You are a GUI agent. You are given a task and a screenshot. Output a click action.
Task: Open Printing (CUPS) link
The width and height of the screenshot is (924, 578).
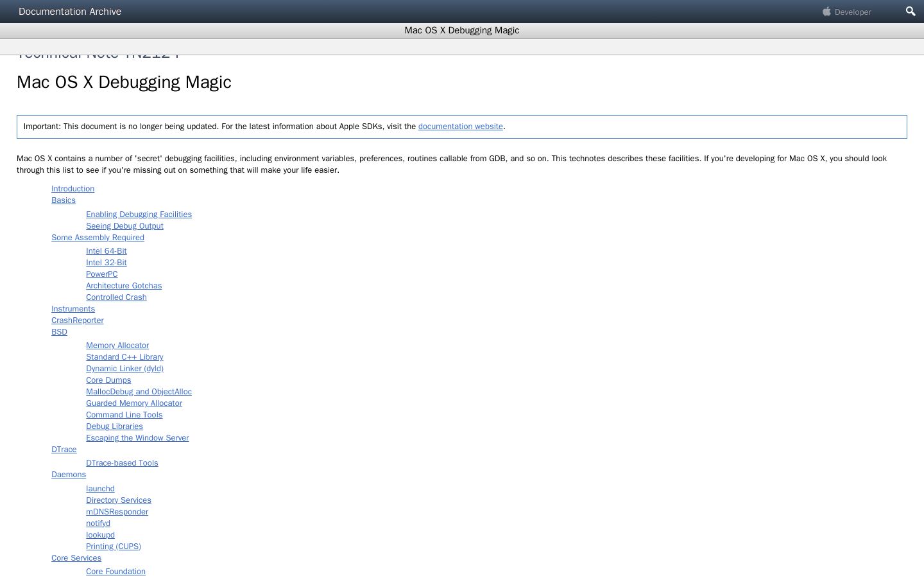click(x=114, y=547)
